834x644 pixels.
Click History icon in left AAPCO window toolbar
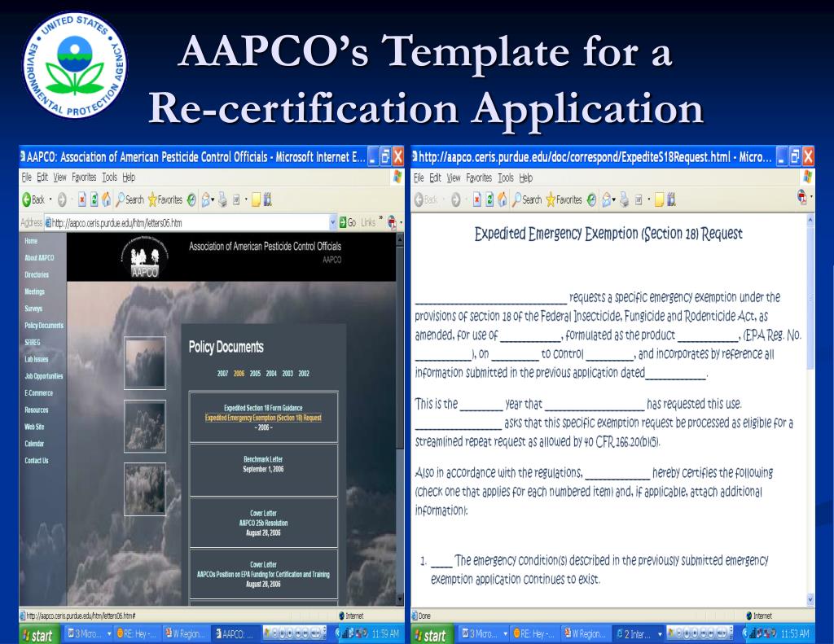[x=191, y=200]
